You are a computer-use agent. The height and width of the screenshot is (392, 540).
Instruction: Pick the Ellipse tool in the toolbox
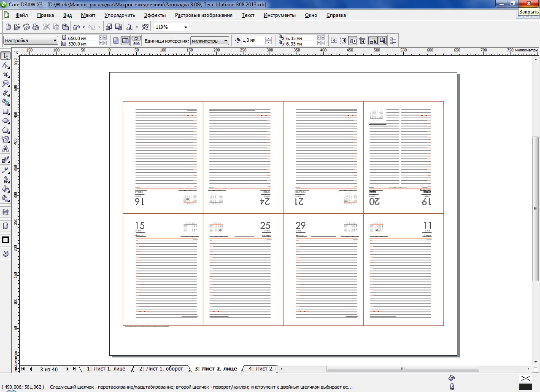[5, 121]
